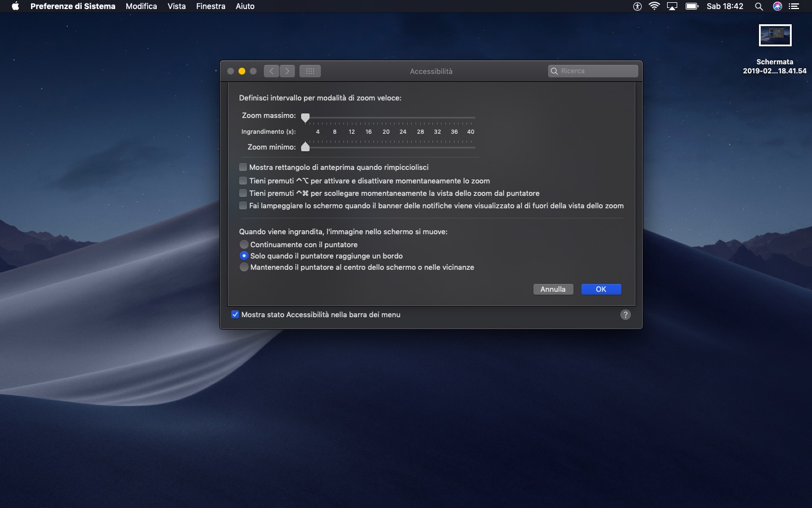The width and height of the screenshot is (812, 508).
Task: Select Mantenendo il puntatore al centro option
Action: [x=244, y=267]
